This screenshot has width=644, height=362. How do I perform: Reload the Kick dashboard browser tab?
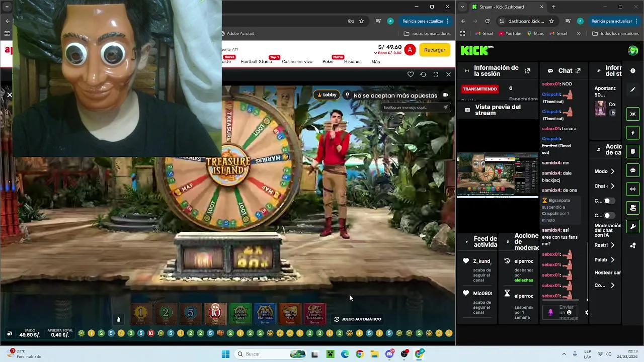tap(487, 21)
